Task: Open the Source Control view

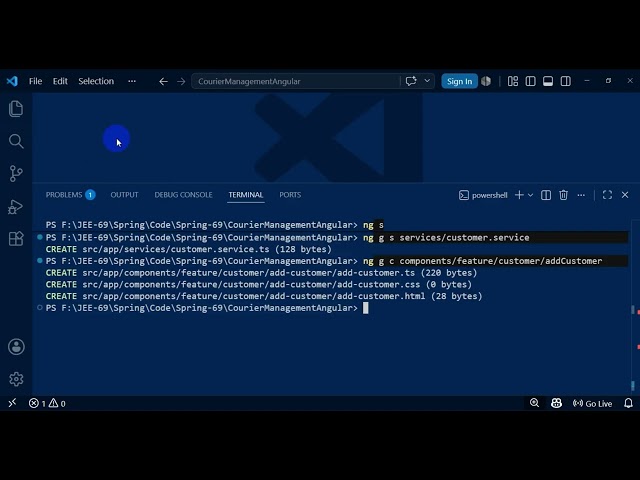Action: click(x=16, y=173)
